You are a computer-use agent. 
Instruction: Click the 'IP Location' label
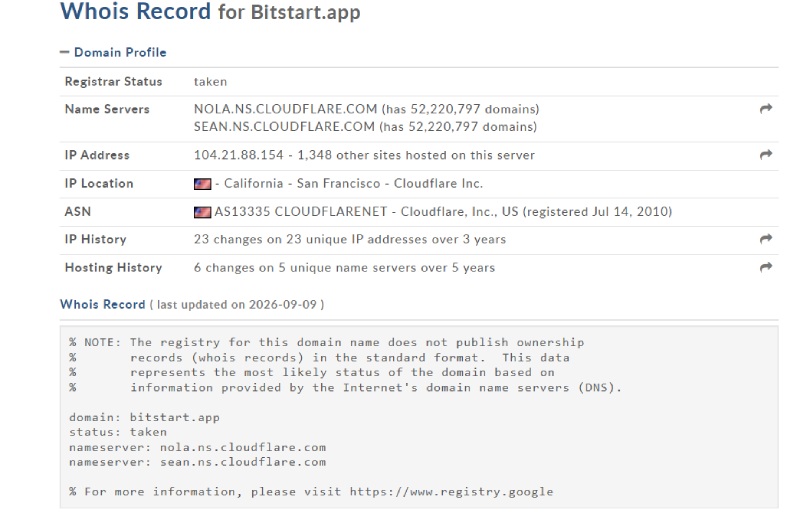99,183
